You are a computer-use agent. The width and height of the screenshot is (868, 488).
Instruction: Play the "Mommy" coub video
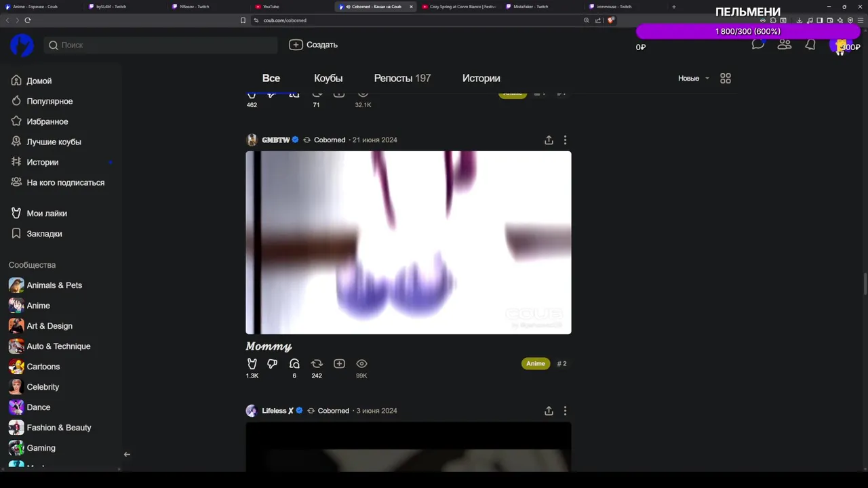[x=408, y=243]
